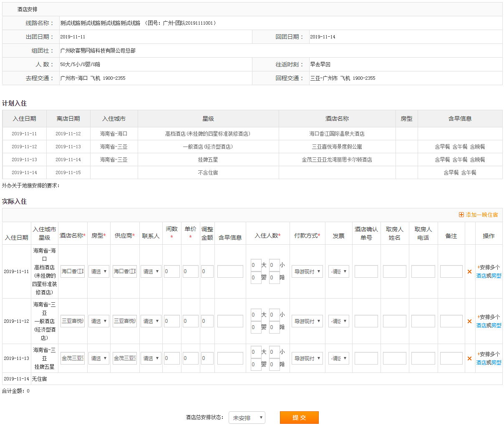Delete the 2019-11-13 stay row with the X icon
Viewport: 504px width, 428px height.
point(469,359)
